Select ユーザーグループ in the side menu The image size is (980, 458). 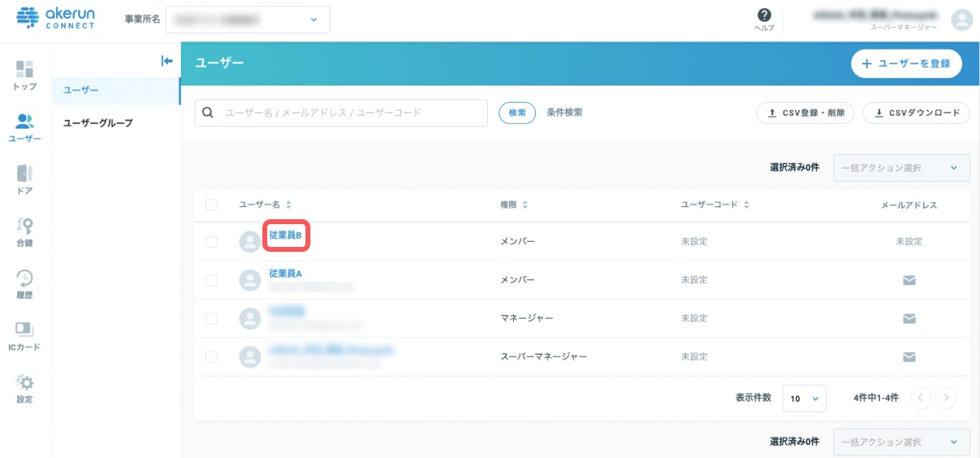click(x=98, y=123)
